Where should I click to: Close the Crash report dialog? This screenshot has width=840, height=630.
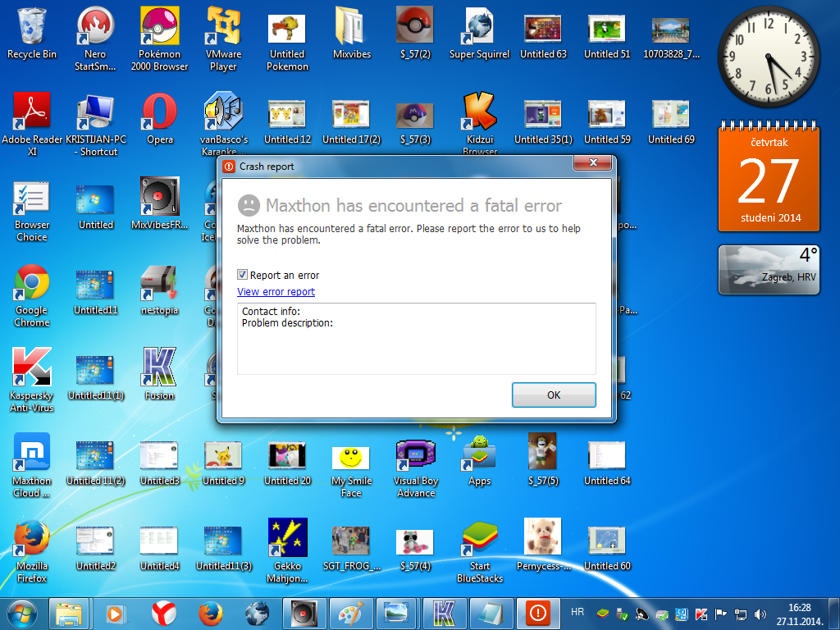point(592,163)
